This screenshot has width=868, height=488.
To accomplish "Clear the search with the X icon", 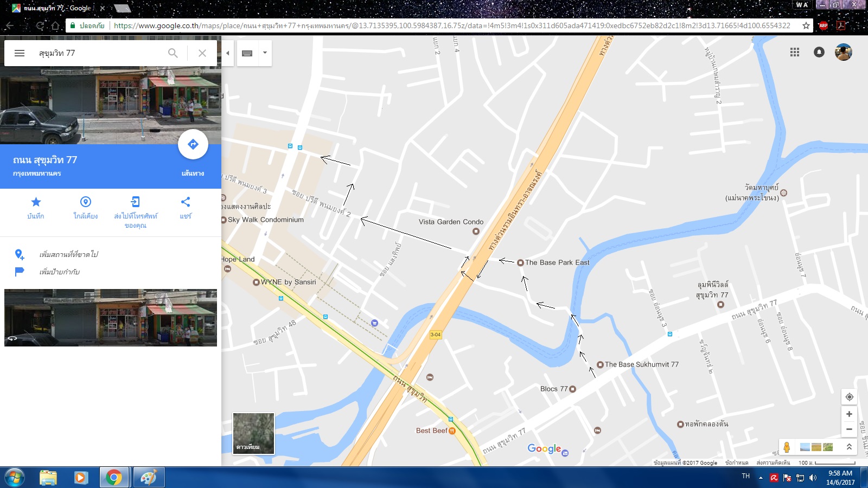I will tap(202, 53).
